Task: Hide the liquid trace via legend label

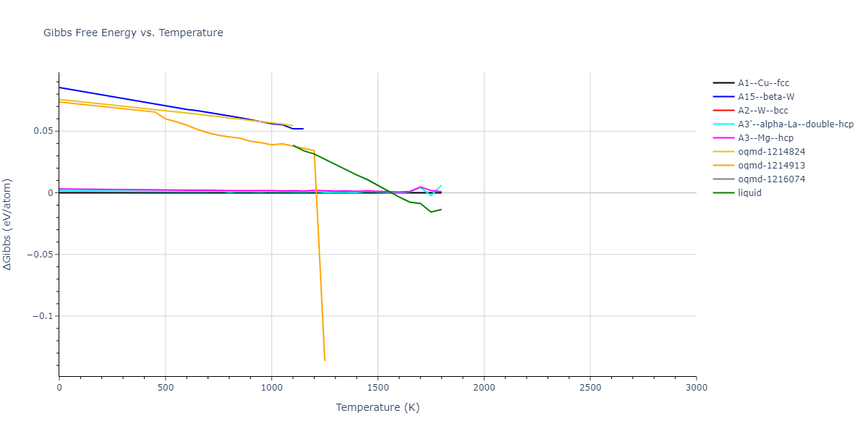Action: (x=749, y=193)
